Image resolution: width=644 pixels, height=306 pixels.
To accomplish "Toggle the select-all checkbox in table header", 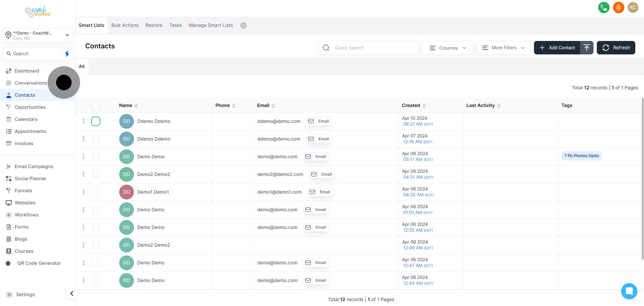I will pos(95,105).
